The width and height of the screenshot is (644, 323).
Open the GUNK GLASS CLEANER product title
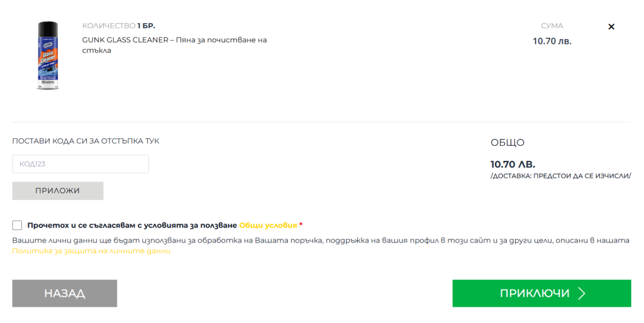174,45
